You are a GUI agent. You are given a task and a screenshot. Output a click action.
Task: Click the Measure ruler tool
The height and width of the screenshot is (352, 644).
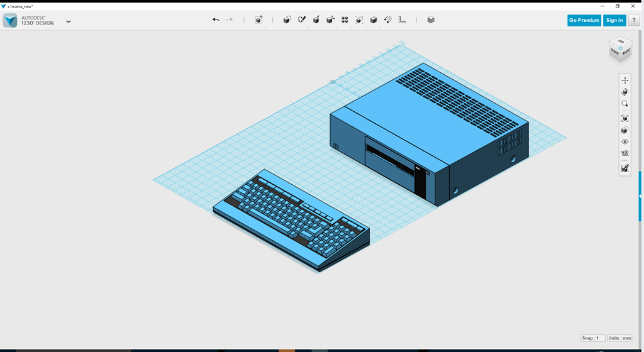point(402,20)
